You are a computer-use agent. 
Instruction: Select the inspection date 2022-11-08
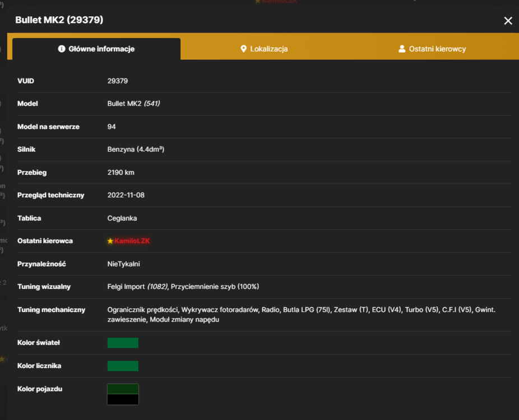[126, 195]
